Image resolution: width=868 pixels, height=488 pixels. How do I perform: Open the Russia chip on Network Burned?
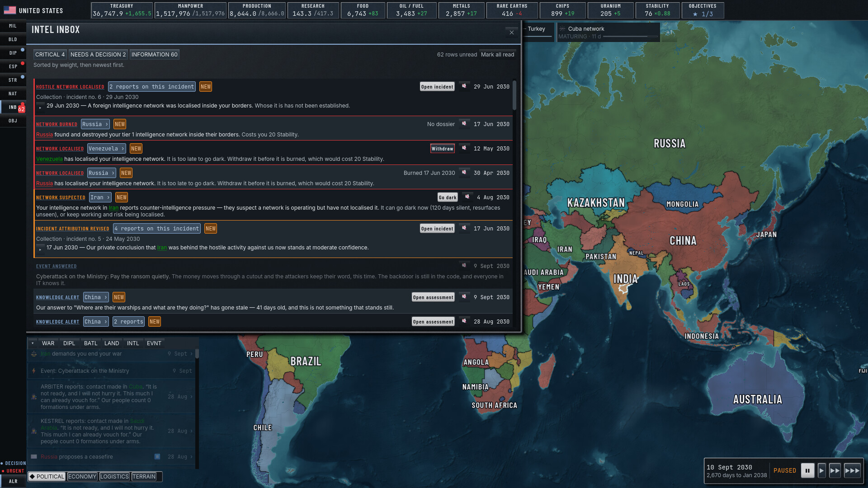[95, 124]
